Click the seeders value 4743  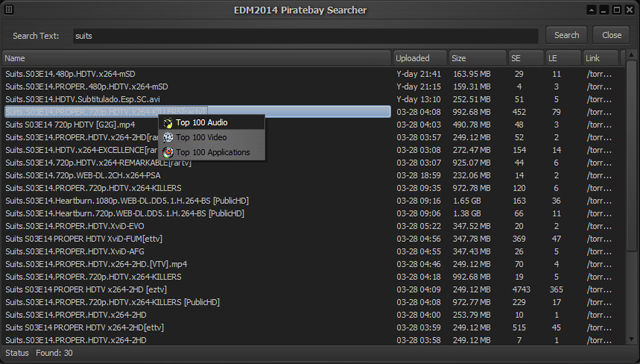pos(521,289)
